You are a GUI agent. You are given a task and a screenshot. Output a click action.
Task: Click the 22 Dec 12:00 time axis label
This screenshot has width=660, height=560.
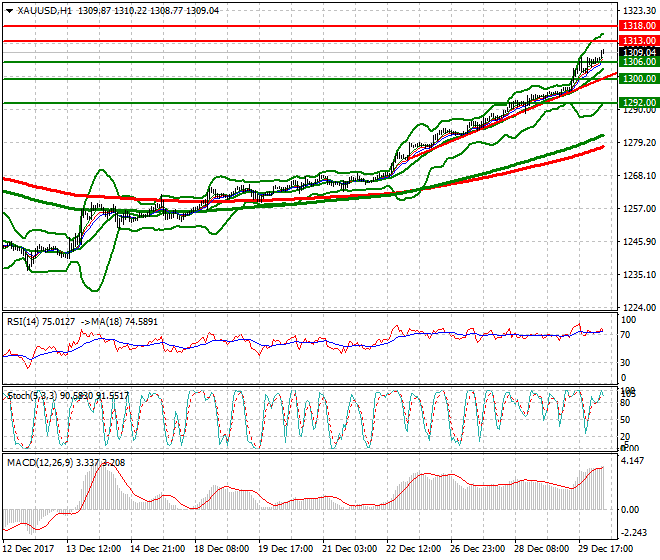point(413,549)
